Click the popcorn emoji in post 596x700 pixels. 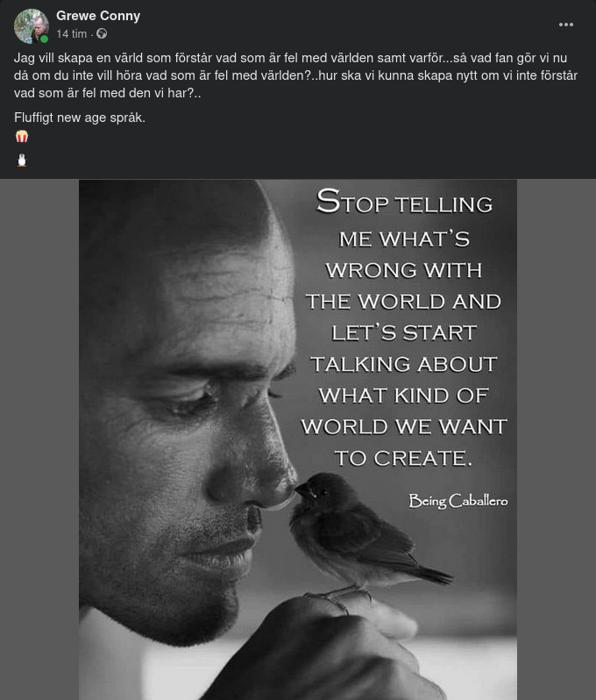click(22, 136)
